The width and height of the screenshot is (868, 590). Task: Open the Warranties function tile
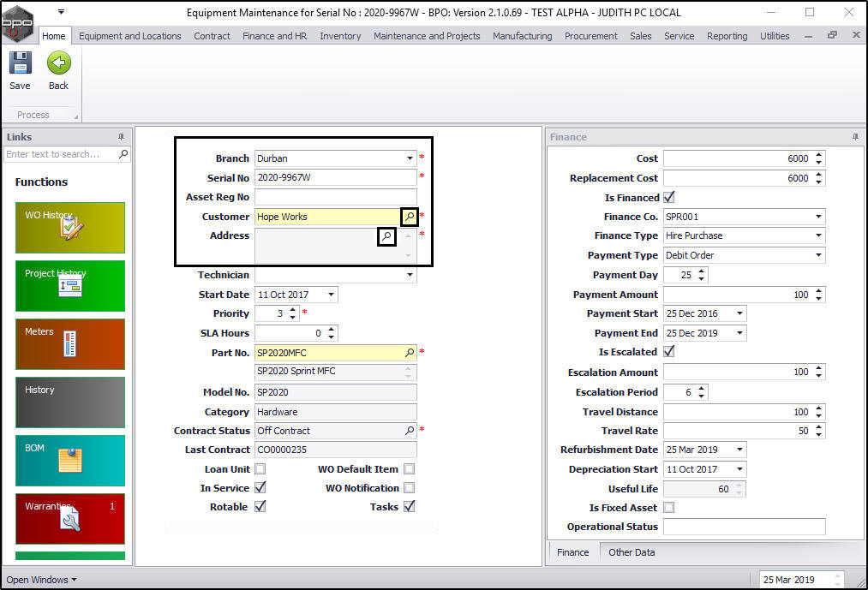[x=69, y=518]
